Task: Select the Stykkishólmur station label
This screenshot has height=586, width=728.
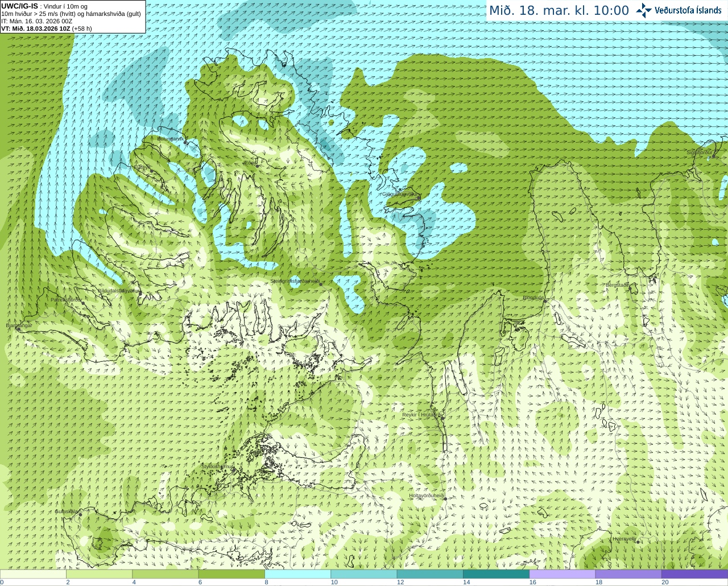Action: tap(217, 467)
